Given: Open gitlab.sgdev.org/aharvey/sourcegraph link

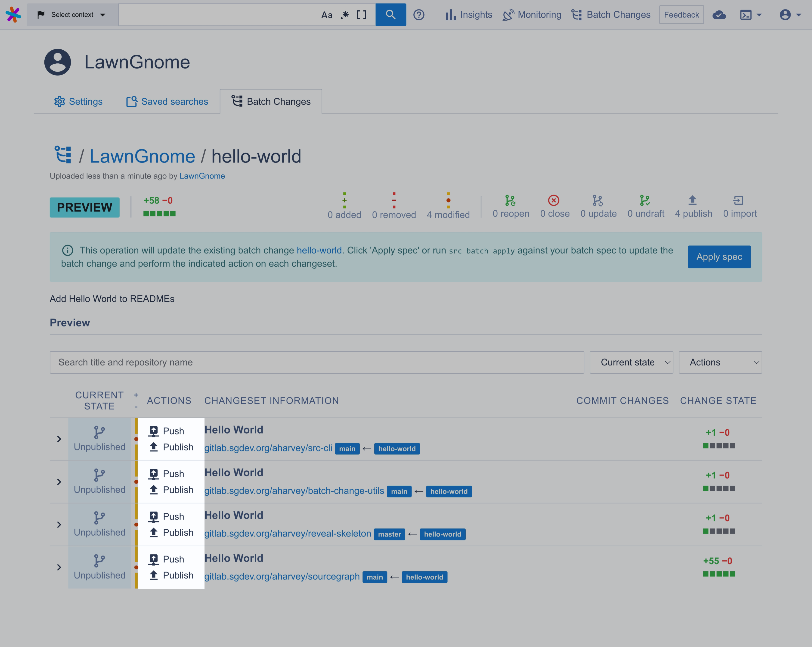Looking at the screenshot, I should point(282,577).
